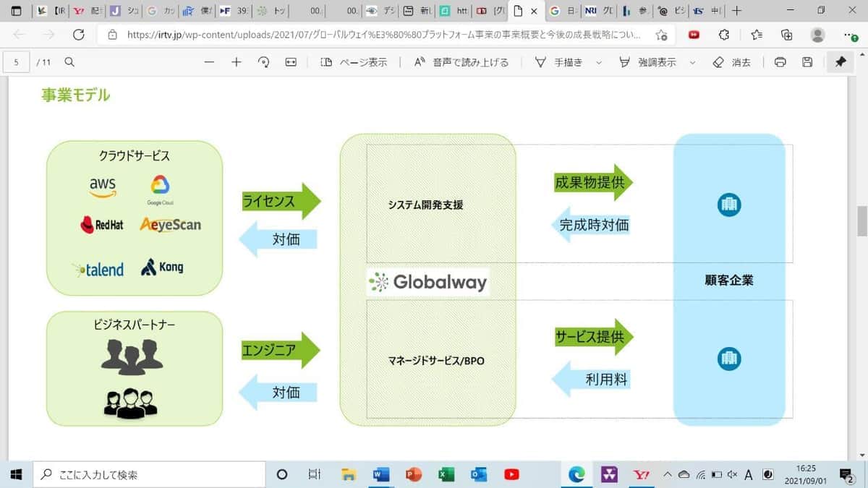
Task: Expand the 手描き pen options dropdown
Action: 599,62
